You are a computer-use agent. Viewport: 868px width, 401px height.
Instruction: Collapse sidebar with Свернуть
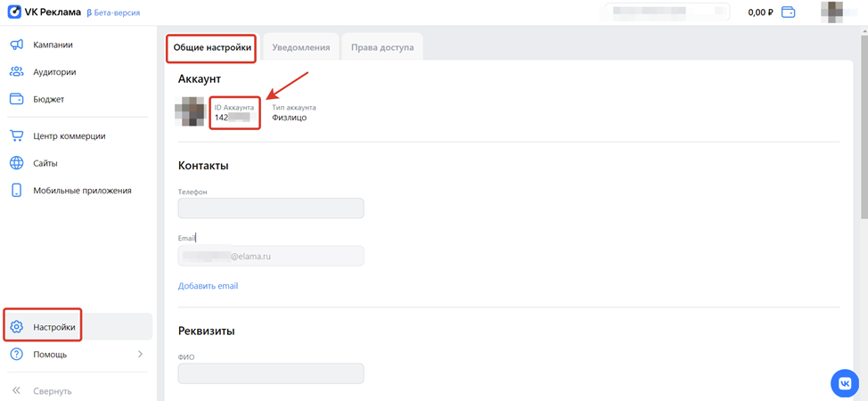coord(43,390)
